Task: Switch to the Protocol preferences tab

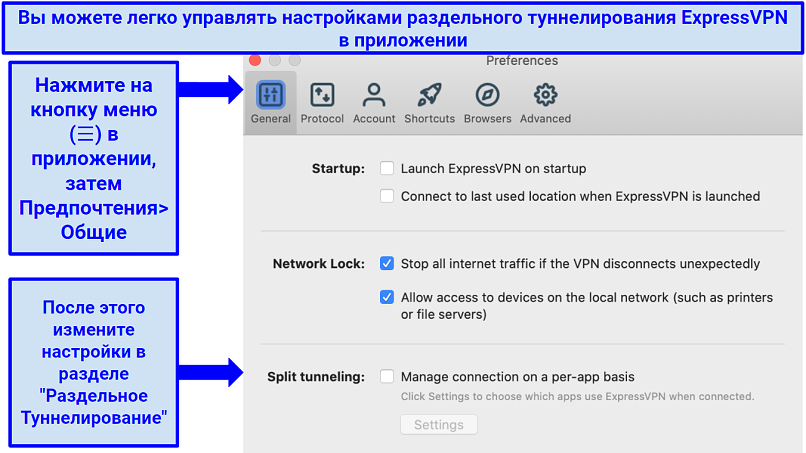Action: pos(322,103)
